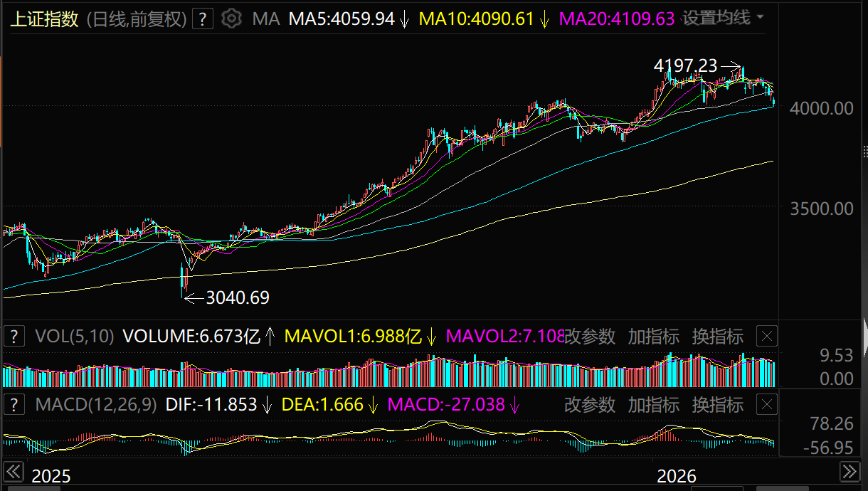Click 改参数 in the MACD panel
The width and height of the screenshot is (868, 491).
pyautogui.click(x=590, y=405)
